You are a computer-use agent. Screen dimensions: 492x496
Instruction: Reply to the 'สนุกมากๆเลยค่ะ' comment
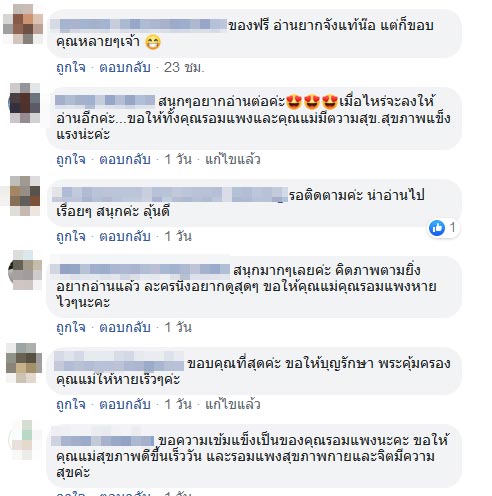(x=125, y=328)
